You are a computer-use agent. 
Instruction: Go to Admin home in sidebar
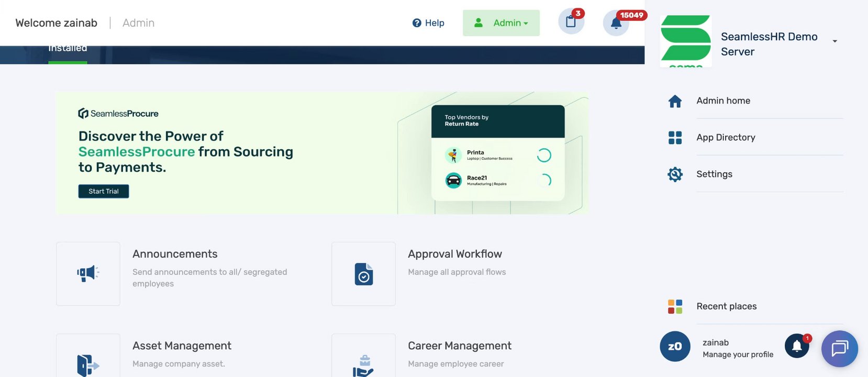coord(723,101)
